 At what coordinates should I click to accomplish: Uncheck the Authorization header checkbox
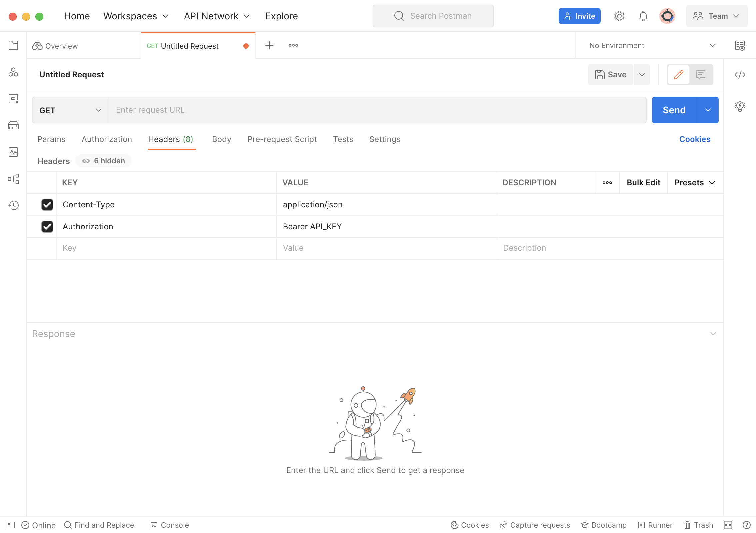coord(47,227)
